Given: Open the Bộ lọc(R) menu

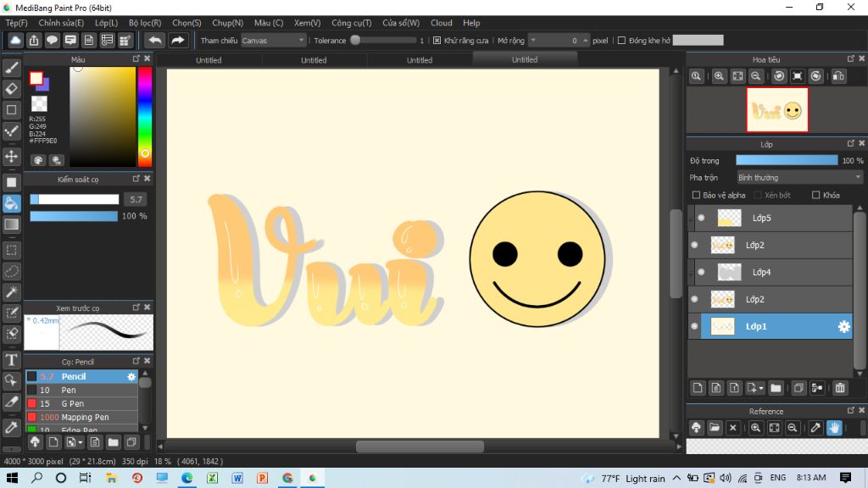Looking at the screenshot, I should coord(146,23).
